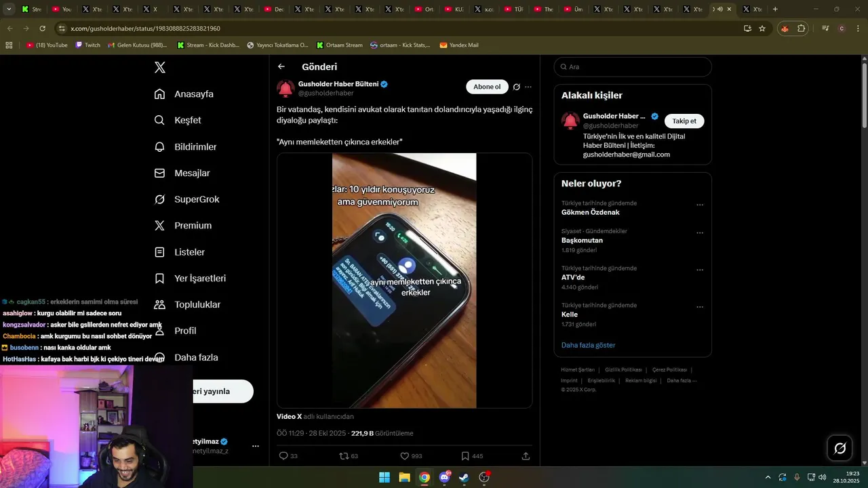This screenshot has height=488, width=868.
Task: Play the embedded phone video
Action: tap(404, 281)
